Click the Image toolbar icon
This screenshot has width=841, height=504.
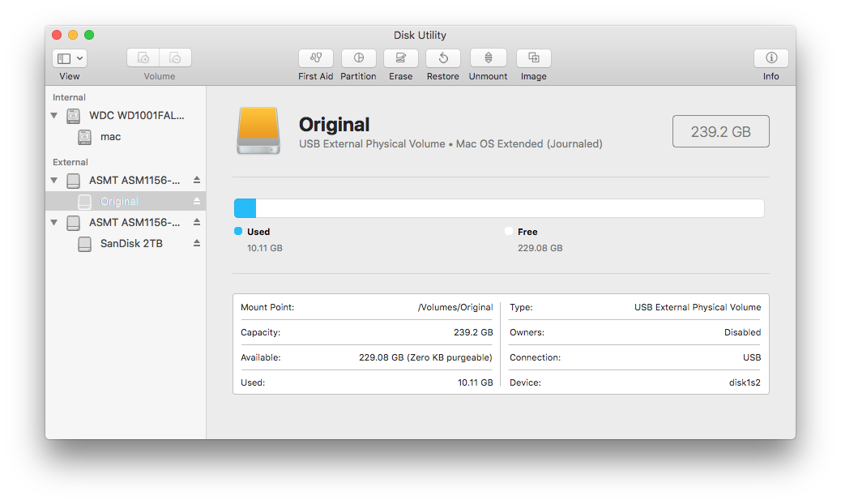coord(534,58)
